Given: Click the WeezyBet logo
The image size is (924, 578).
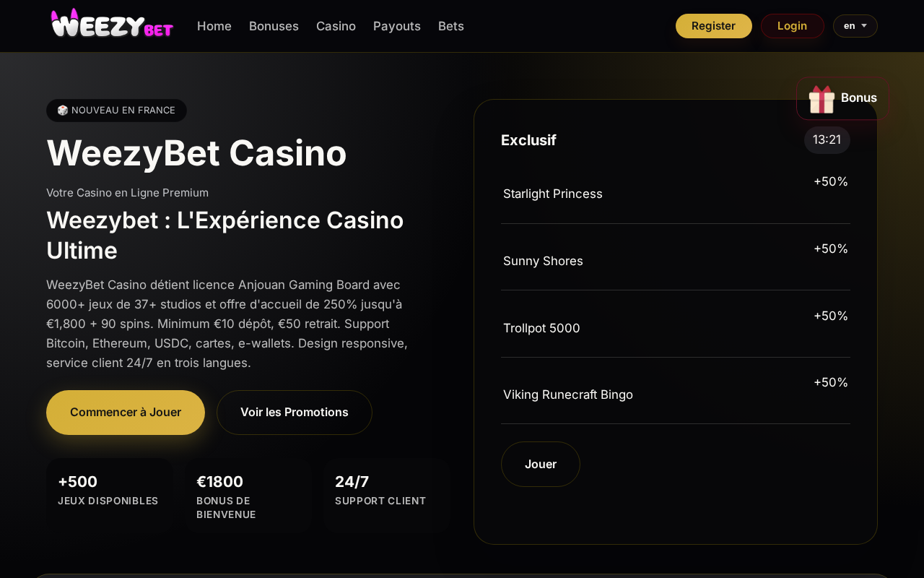Looking at the screenshot, I should (112, 24).
